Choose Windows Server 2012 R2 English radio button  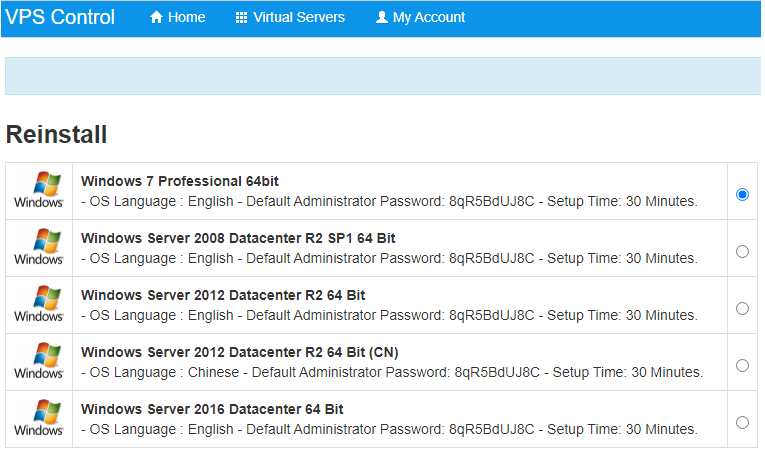[742, 308]
